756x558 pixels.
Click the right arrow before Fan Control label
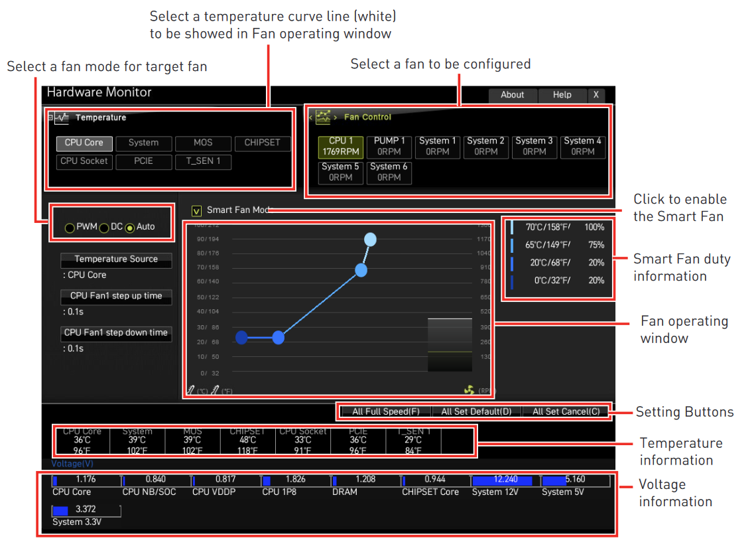click(335, 117)
